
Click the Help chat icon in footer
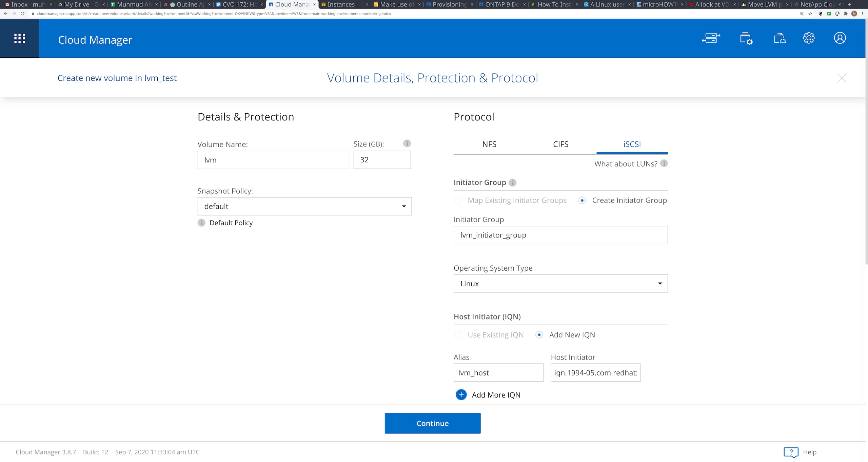791,452
